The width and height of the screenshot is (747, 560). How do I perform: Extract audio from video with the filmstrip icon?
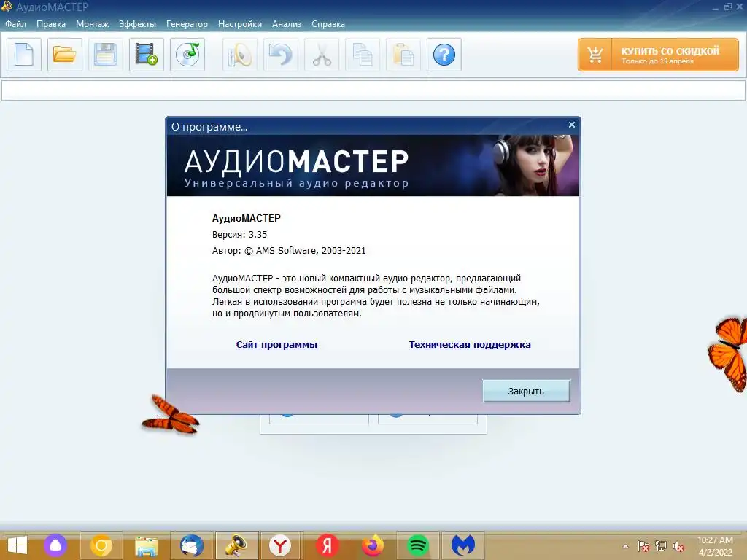click(146, 55)
